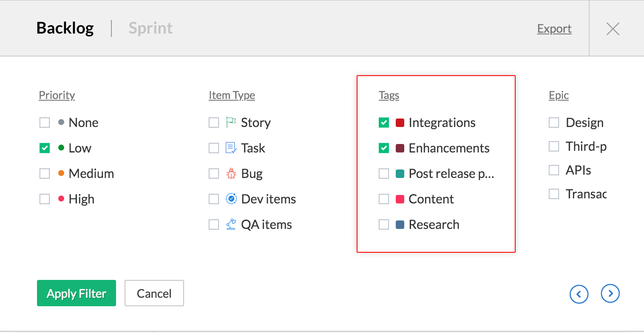Close the filter panel
The image size is (644, 333).
pos(613,29)
